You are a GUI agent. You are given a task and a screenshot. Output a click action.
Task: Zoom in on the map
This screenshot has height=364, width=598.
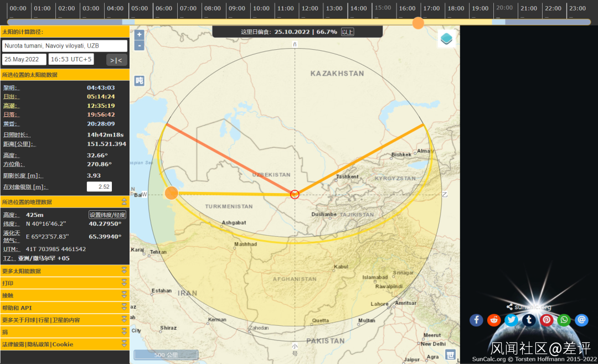point(139,35)
